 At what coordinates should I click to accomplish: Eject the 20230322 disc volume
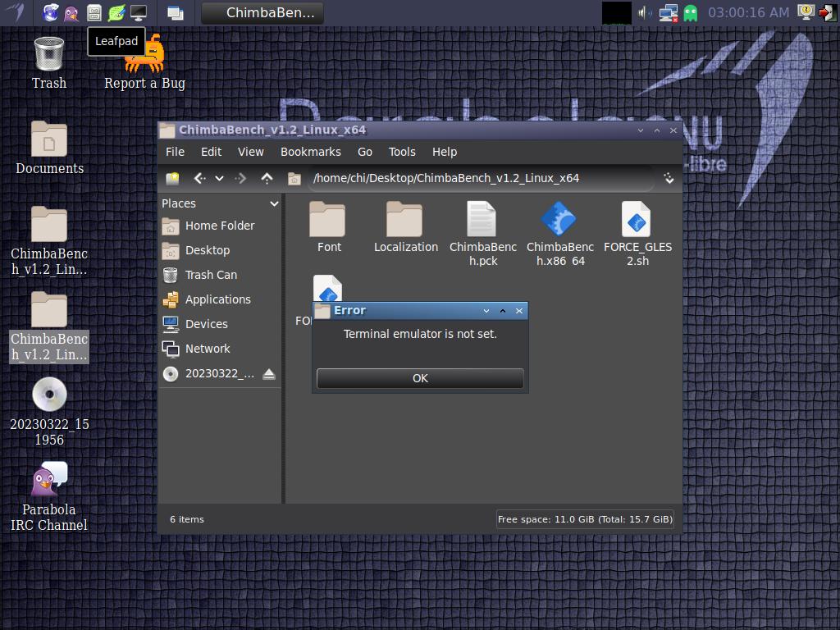pos(268,374)
